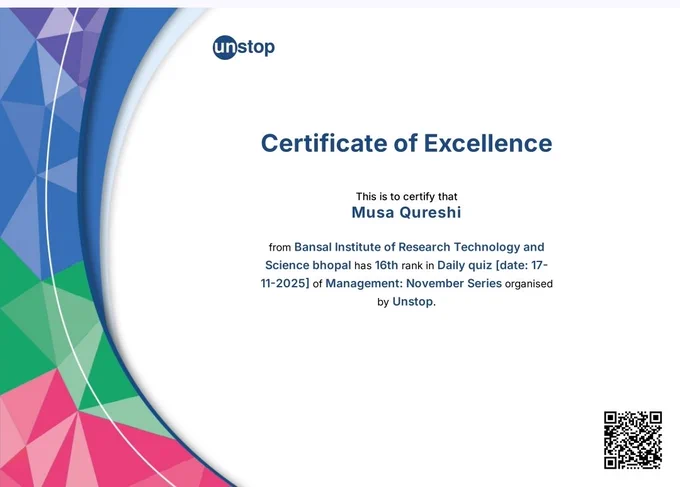Click the "16th" rank text

386,265
